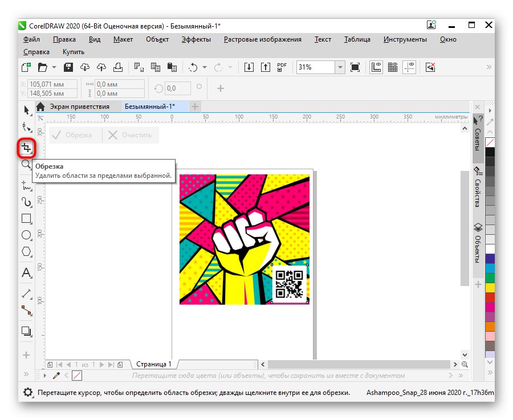Expand the zoom level dropdown

[340, 67]
